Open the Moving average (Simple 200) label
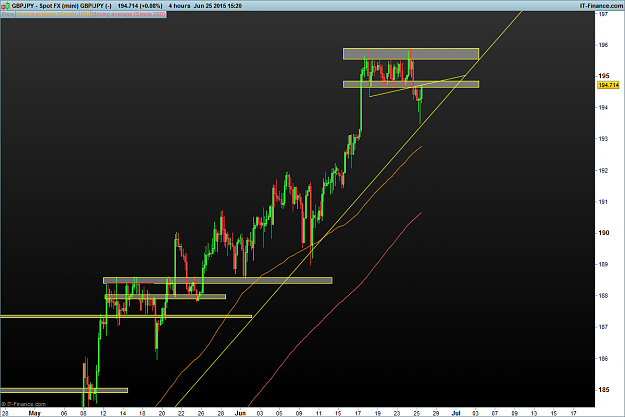This screenshot has height=417, width=625. point(128,14)
